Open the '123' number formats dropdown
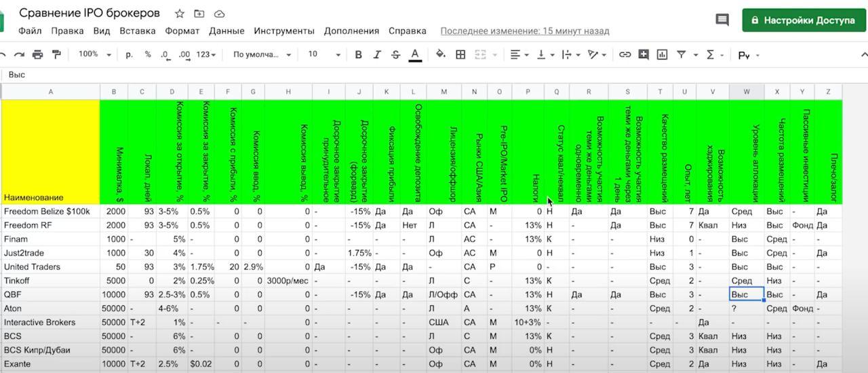868x373 pixels. coord(205,54)
